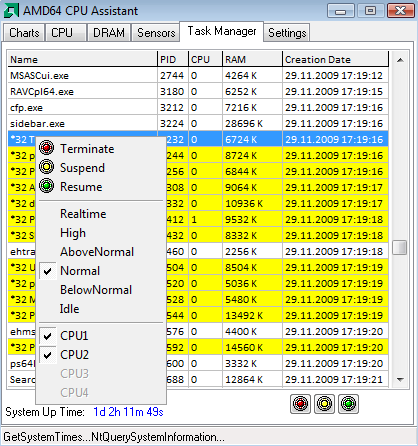This screenshot has width=418, height=446.
Task: Click the green Resume icon in context menu
Action: pyautogui.click(x=47, y=186)
